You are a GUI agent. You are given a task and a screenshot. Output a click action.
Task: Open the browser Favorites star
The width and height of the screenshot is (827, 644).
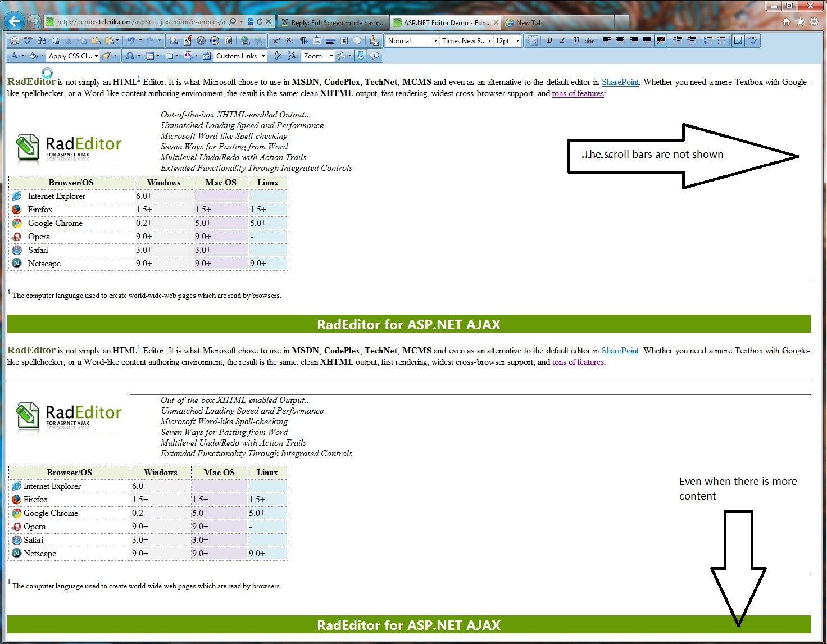pyautogui.click(x=800, y=22)
